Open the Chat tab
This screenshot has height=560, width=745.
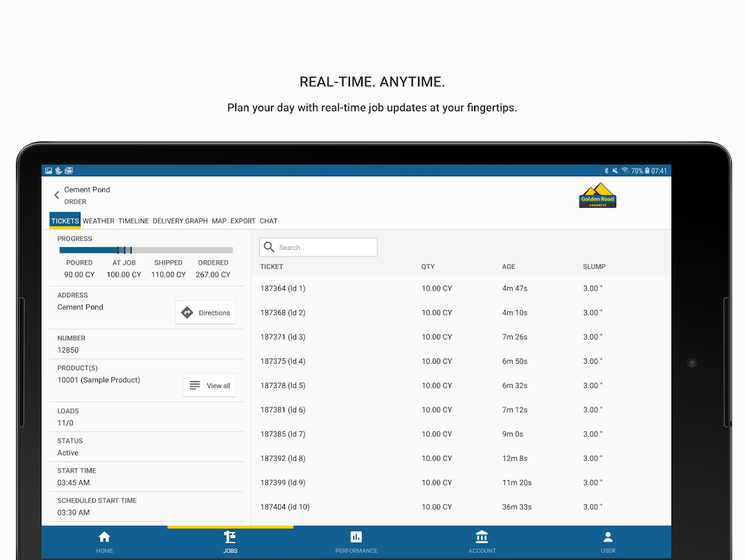(x=268, y=221)
